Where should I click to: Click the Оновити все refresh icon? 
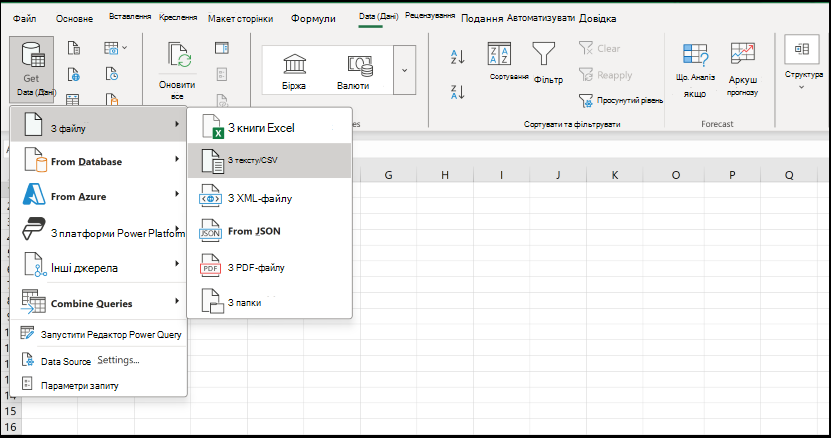tap(179, 55)
